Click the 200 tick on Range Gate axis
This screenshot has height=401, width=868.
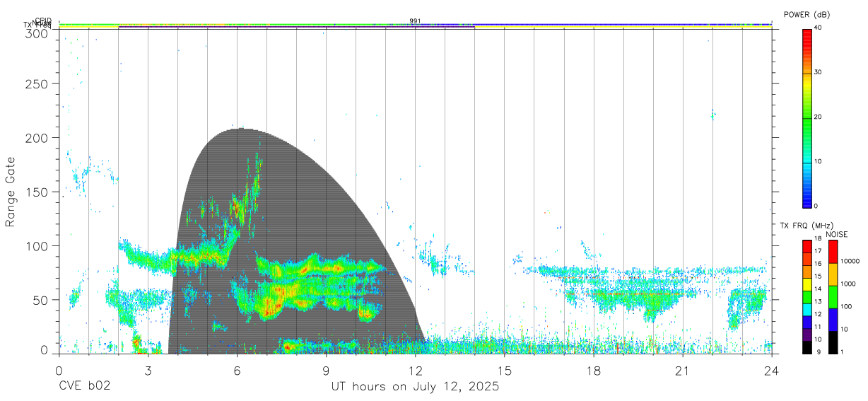[37, 138]
